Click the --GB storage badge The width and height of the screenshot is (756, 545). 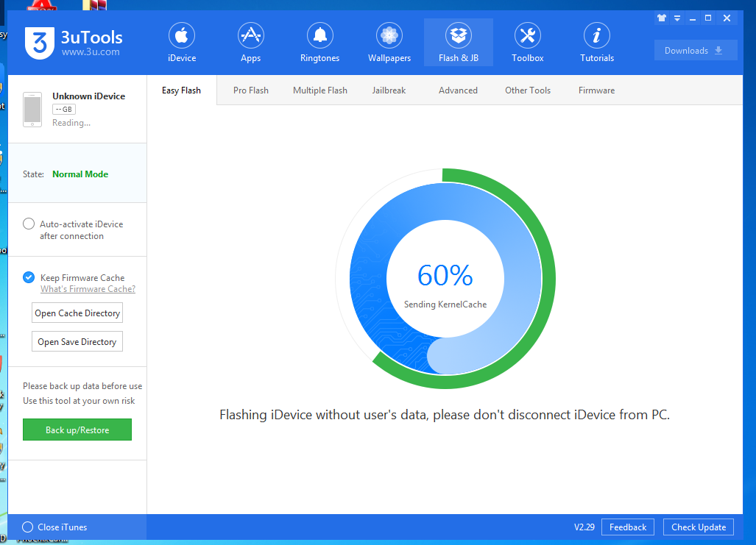pos(63,110)
